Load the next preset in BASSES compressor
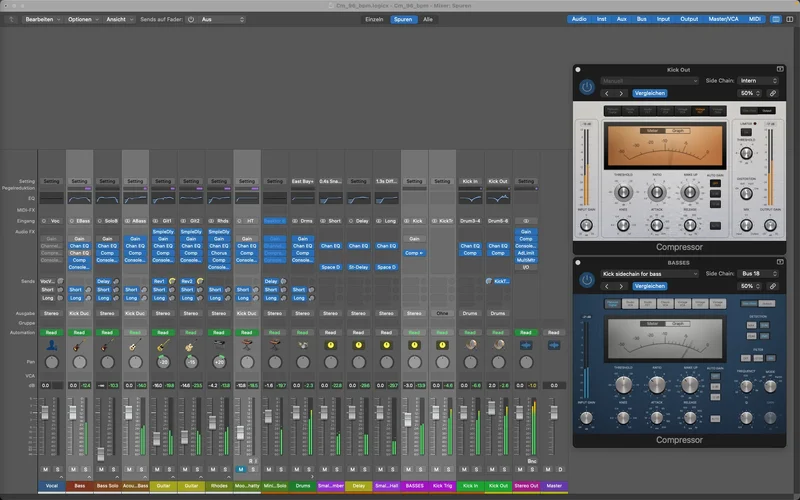This screenshot has width=800, height=500. click(621, 286)
